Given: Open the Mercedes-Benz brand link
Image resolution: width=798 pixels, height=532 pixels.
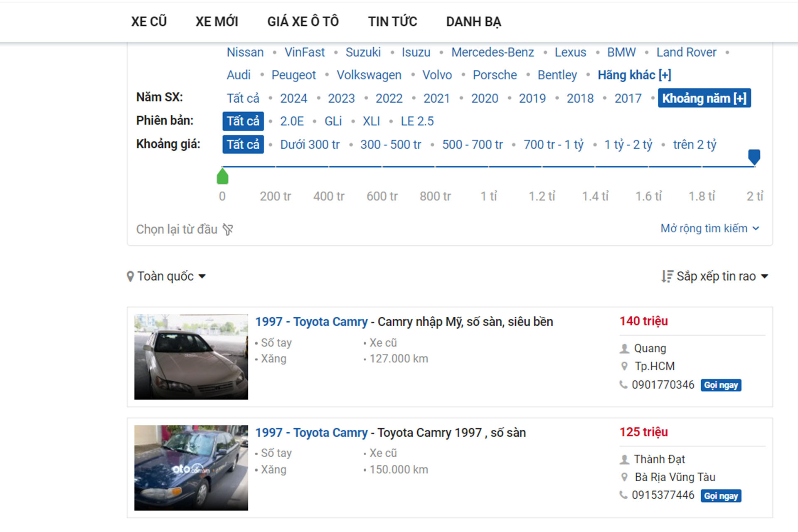Looking at the screenshot, I should (493, 52).
